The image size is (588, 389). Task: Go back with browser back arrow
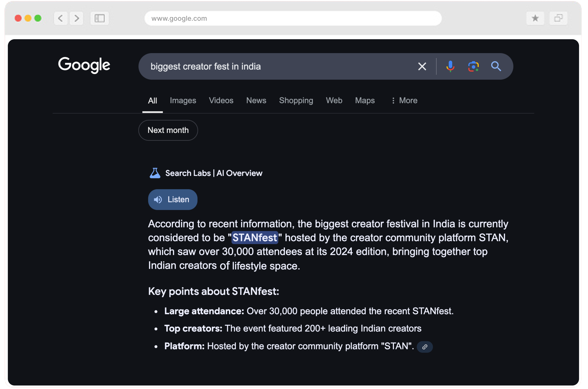(x=60, y=18)
